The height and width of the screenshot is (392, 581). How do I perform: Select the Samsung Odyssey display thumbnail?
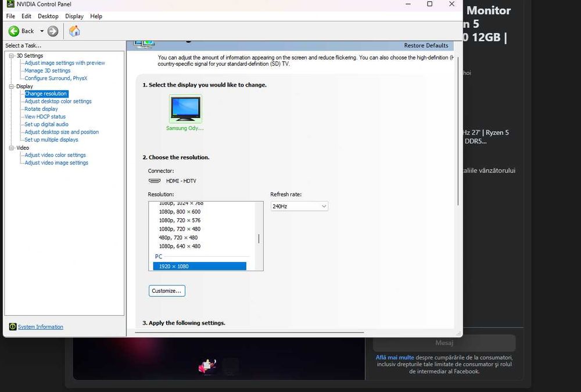pos(185,109)
